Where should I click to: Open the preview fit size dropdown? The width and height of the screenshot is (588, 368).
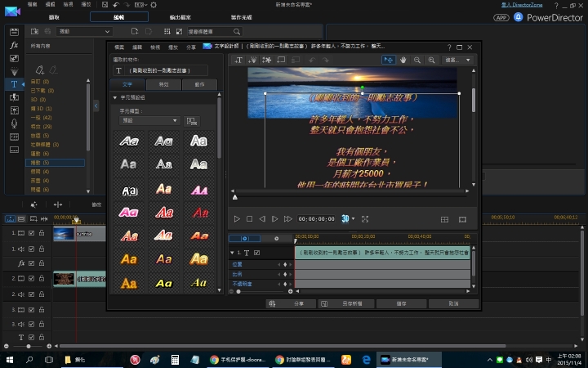pyautogui.click(x=457, y=60)
